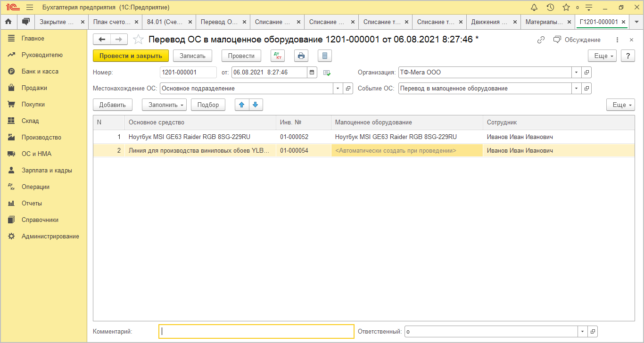Print the document

tap(301, 56)
